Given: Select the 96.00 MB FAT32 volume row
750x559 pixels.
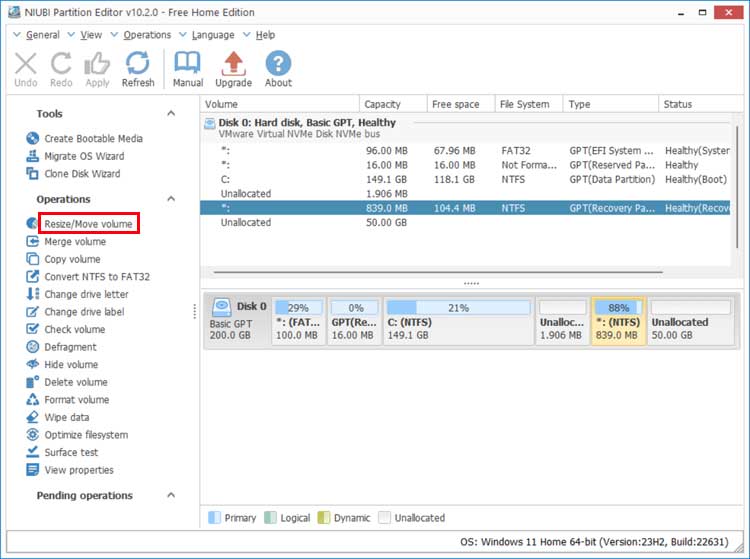Looking at the screenshot, I should (x=465, y=151).
